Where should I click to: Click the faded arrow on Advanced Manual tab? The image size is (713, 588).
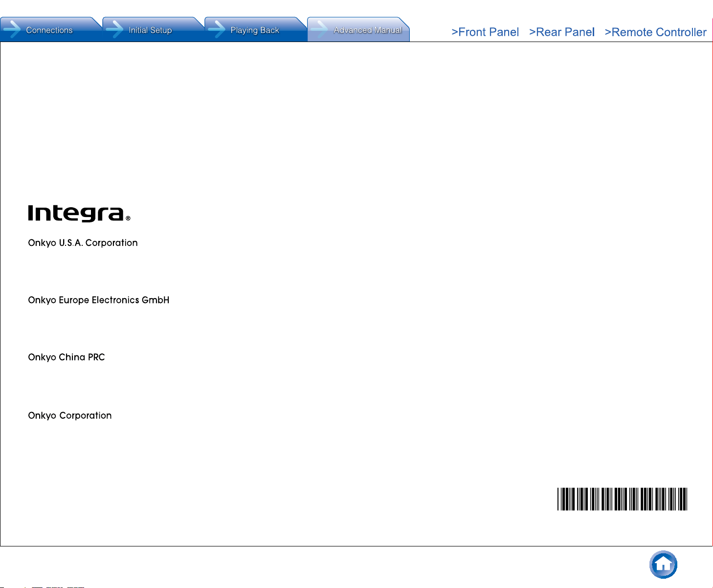[319, 29]
